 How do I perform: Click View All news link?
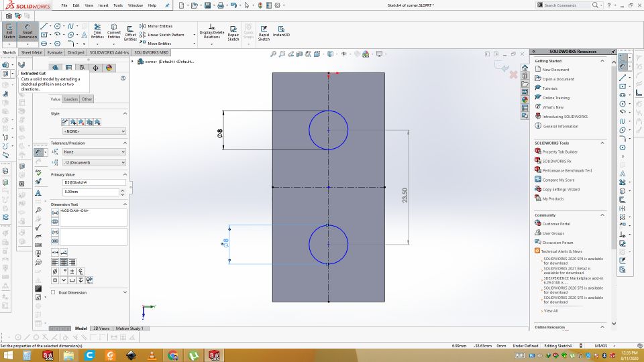551,310
